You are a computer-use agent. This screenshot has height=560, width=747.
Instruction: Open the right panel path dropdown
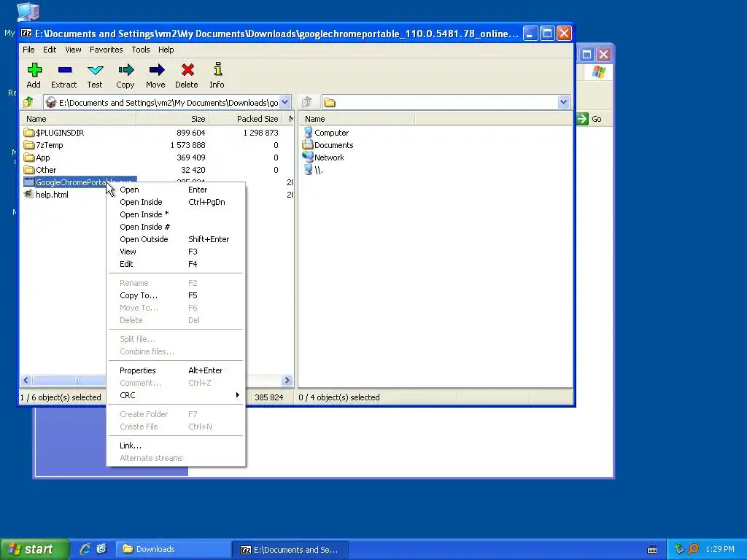point(564,102)
